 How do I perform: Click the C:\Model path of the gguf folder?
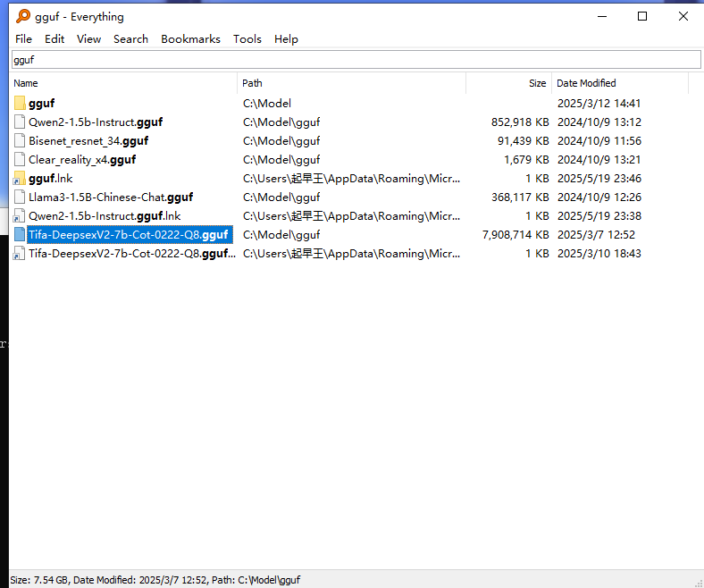coord(267,104)
